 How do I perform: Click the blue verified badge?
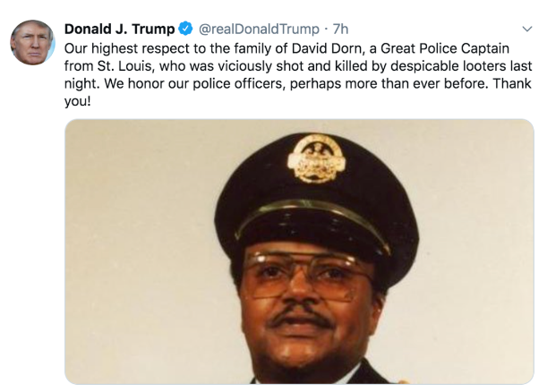[186, 28]
